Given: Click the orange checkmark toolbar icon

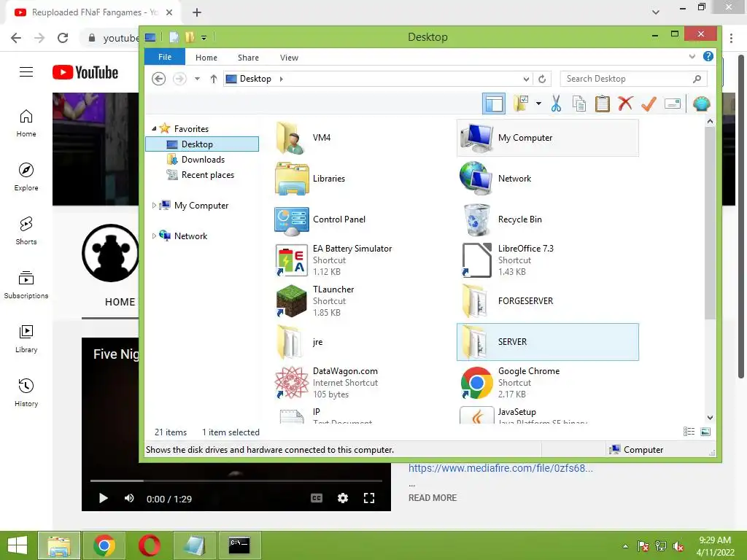Looking at the screenshot, I should click(x=649, y=104).
